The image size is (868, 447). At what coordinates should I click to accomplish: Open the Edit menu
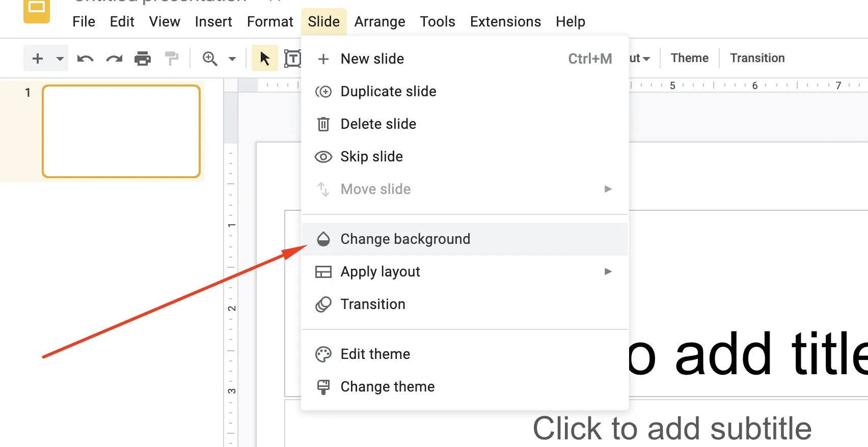coord(122,21)
